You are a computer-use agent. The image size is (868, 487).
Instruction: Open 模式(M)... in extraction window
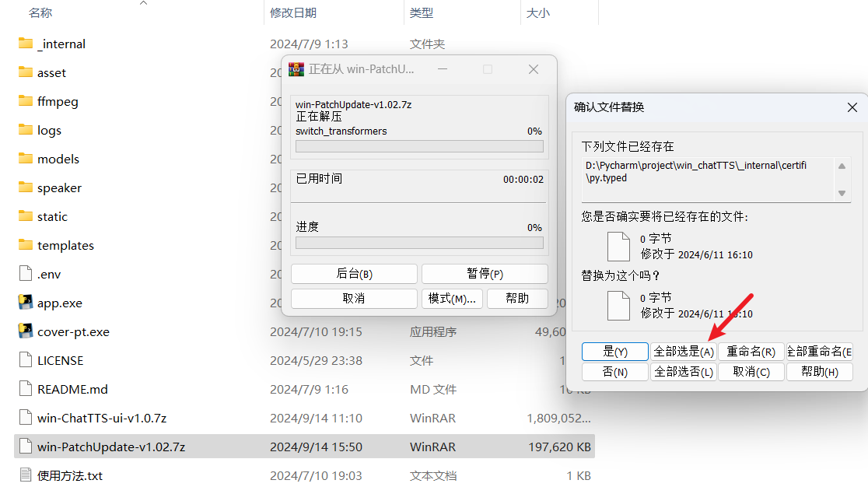tap(452, 299)
